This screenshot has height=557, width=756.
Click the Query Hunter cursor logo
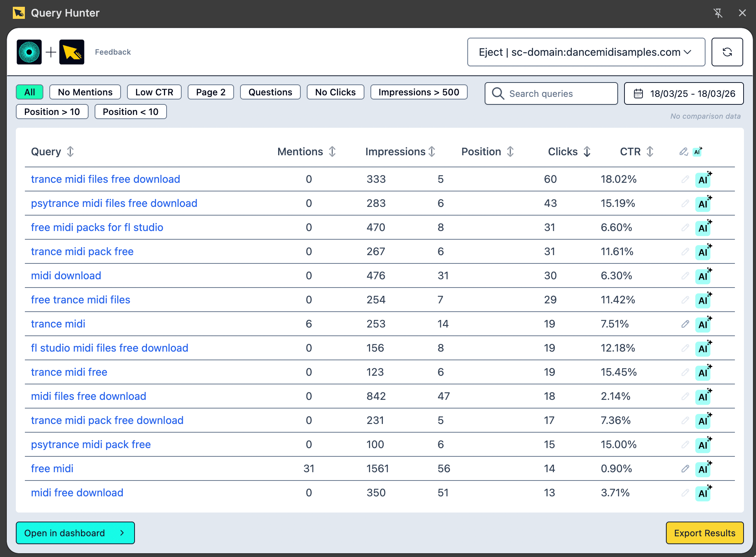[72, 52]
